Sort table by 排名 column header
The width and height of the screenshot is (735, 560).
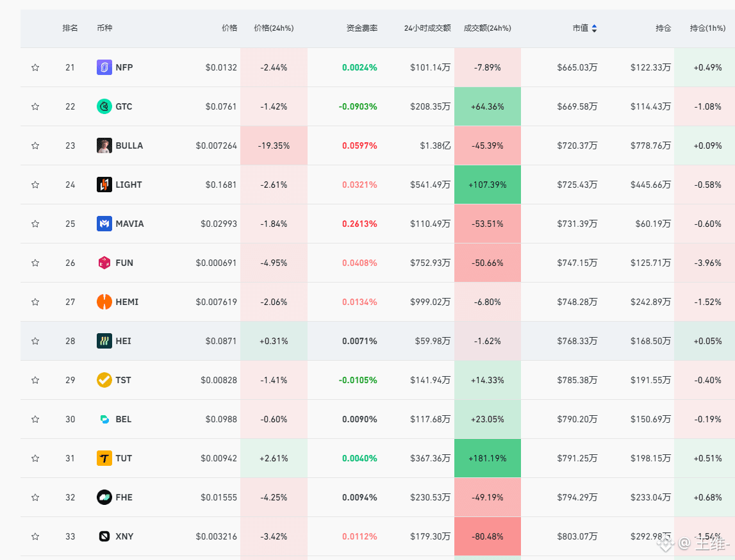click(x=70, y=28)
